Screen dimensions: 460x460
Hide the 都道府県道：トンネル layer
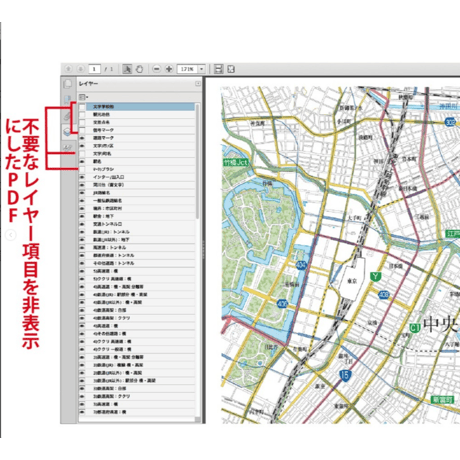[x=82, y=255]
